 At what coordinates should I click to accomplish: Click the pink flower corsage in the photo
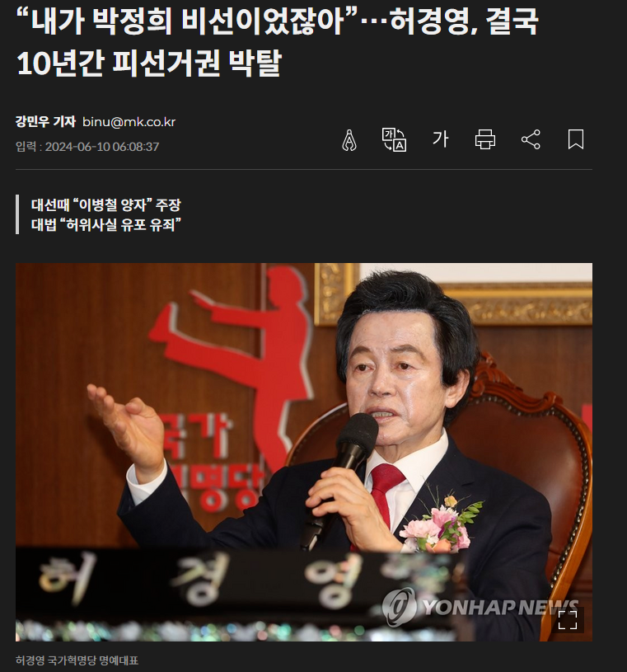(x=439, y=524)
